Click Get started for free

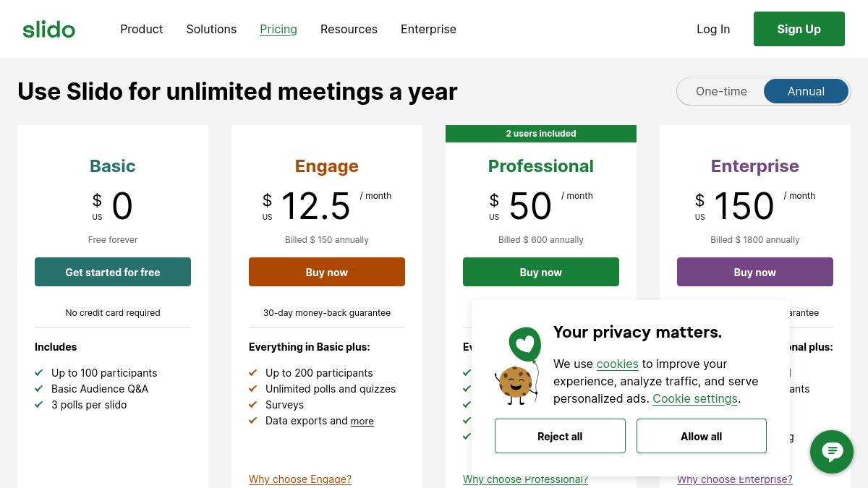113,272
